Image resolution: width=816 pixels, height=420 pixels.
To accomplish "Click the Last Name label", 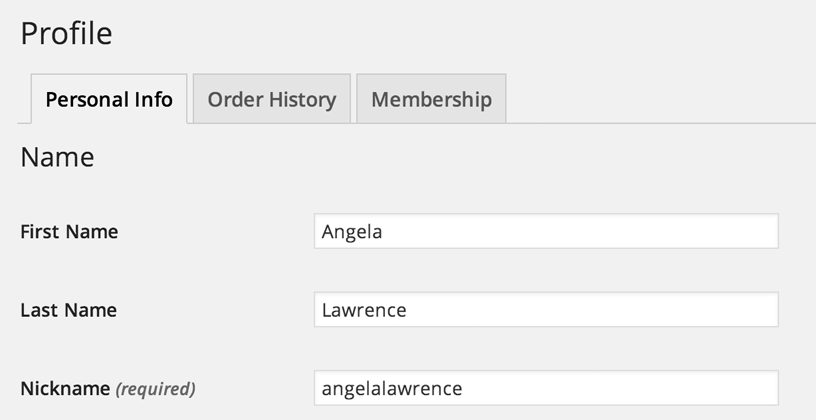I will pyautogui.click(x=68, y=310).
